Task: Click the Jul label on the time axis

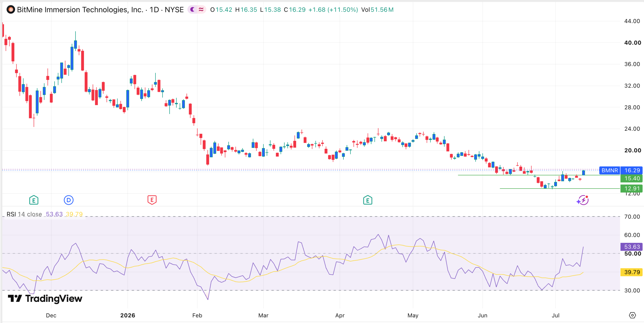Action: click(555, 315)
